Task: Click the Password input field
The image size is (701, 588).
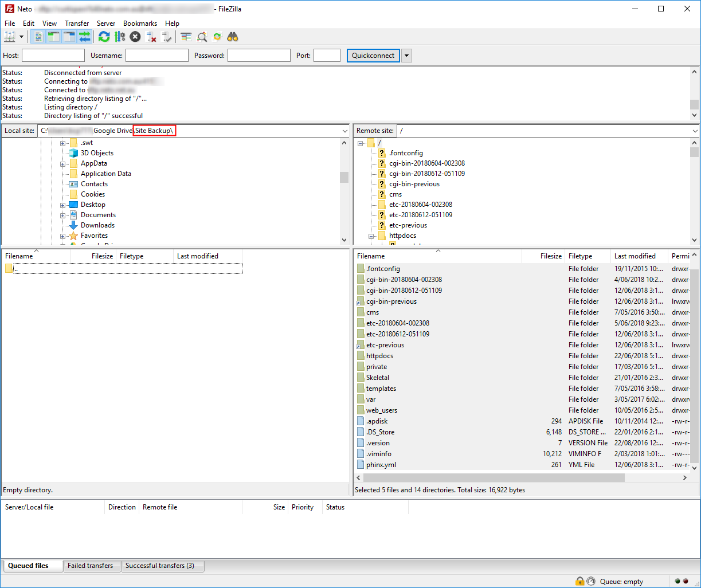Action: (259, 56)
